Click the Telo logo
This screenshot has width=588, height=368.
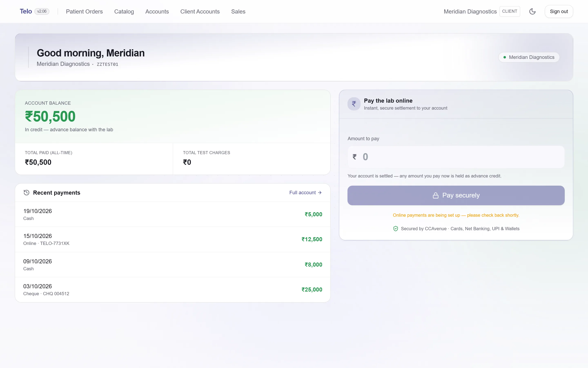(26, 11)
